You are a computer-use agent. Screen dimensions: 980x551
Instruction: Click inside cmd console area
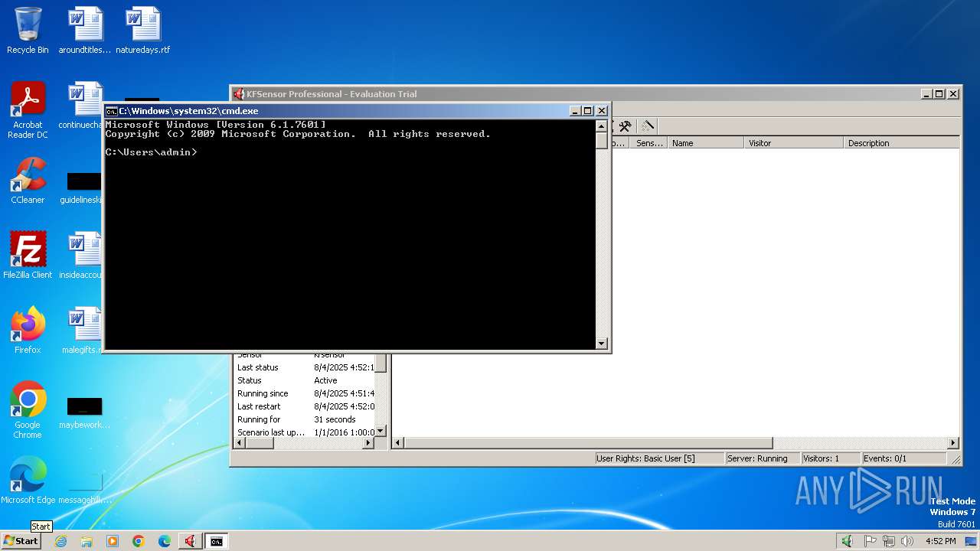350,234
